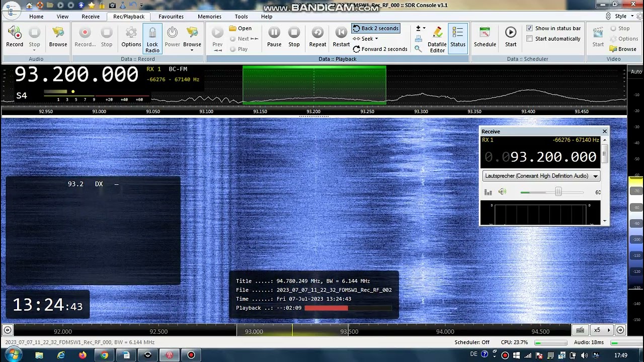The width and height of the screenshot is (644, 362).
Task: Click the rewind circle icon on the bar
Action: coord(7,330)
